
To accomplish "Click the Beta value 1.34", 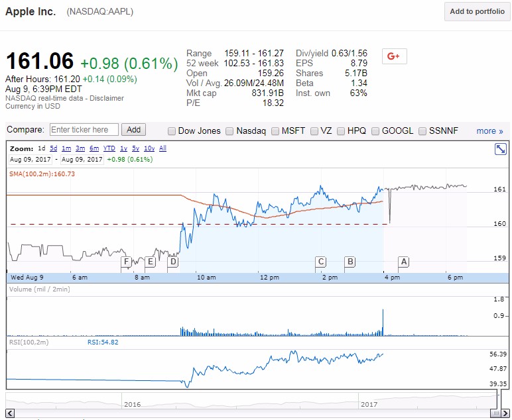I will pyautogui.click(x=359, y=83).
